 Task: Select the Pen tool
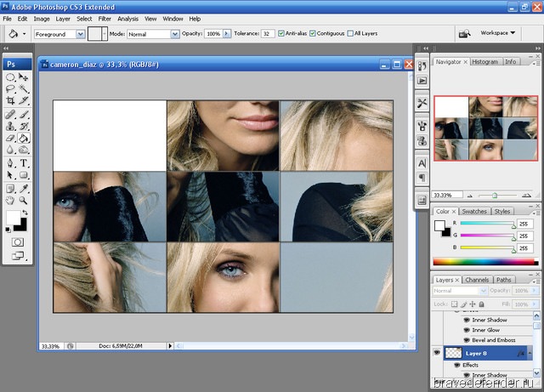[10, 163]
